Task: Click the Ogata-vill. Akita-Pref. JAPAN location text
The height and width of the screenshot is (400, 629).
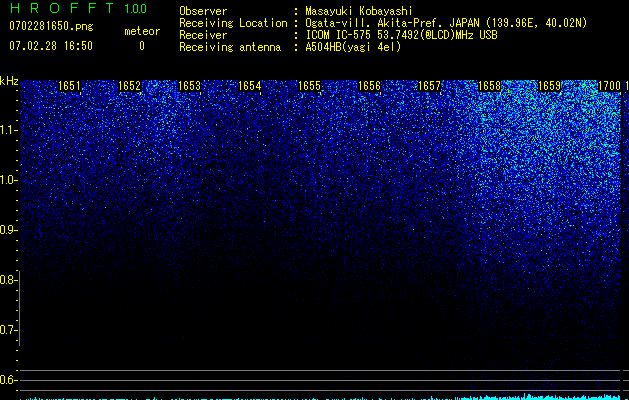Action: coord(446,23)
